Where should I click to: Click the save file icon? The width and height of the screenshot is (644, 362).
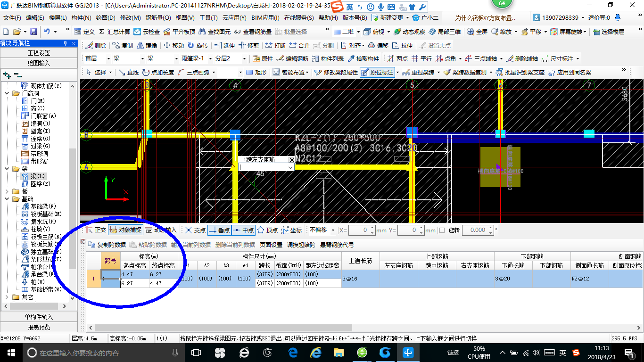click(33, 32)
